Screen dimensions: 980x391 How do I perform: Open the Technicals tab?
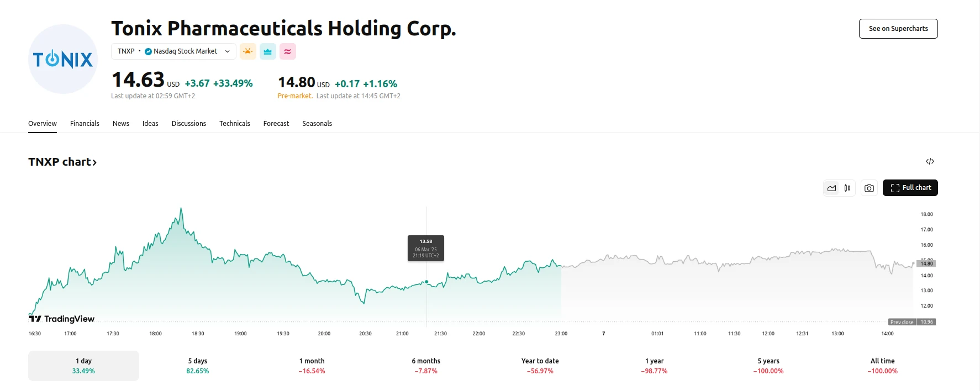point(234,123)
